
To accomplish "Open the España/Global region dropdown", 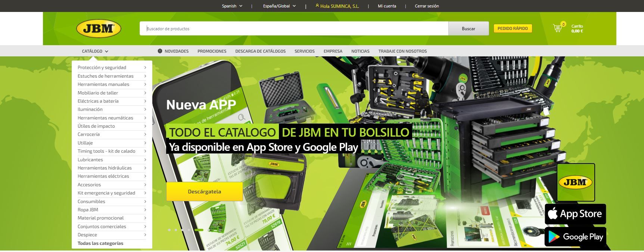I will click(x=279, y=6).
